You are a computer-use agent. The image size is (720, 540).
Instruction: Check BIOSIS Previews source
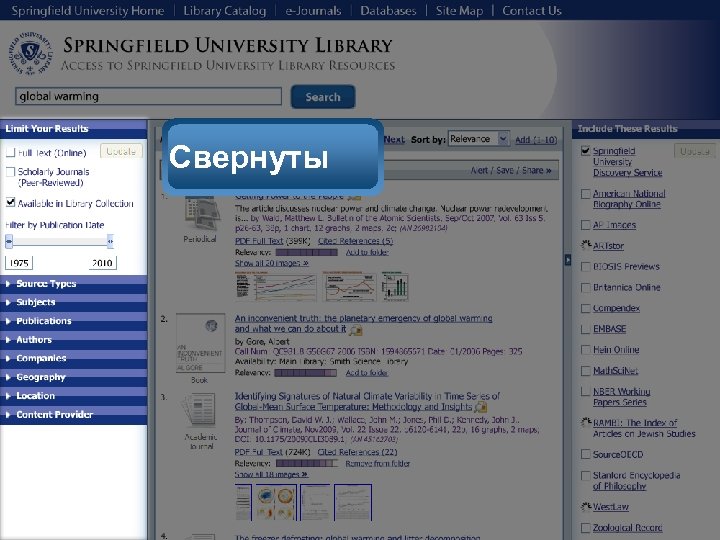[585, 267]
